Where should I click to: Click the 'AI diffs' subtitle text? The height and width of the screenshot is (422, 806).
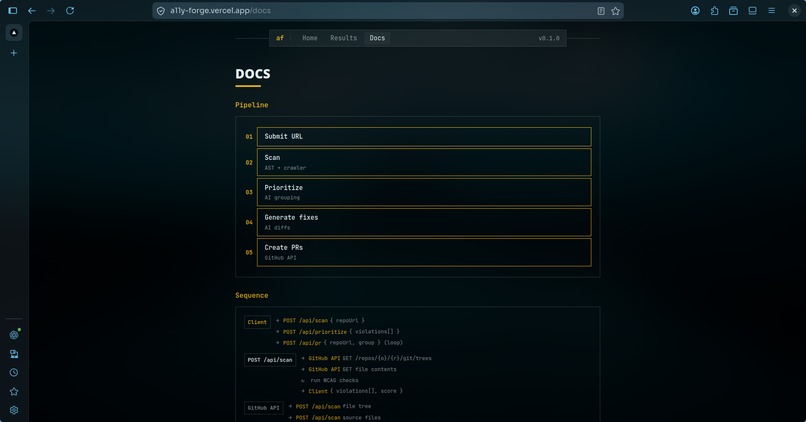pos(278,228)
